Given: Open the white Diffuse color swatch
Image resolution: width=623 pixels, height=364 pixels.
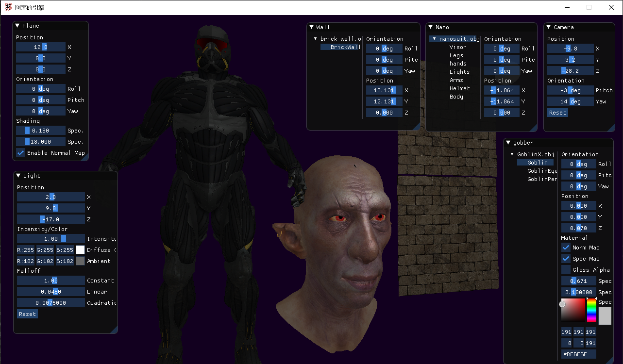Looking at the screenshot, I should click(x=80, y=250).
